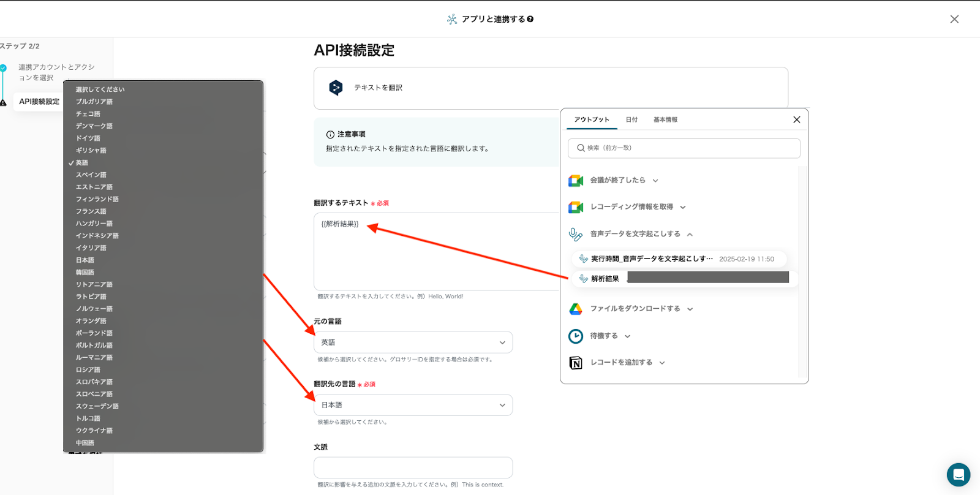Click the Google Meet icon for レコーディング情報を取得

tap(576, 207)
